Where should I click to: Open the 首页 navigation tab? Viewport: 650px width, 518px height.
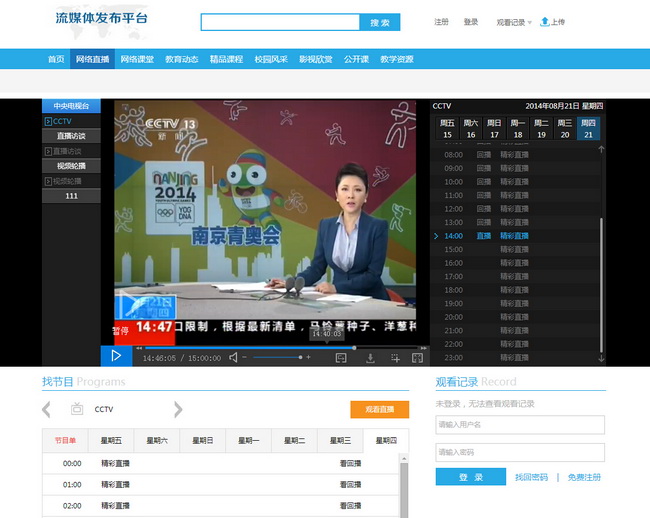pyautogui.click(x=56, y=59)
